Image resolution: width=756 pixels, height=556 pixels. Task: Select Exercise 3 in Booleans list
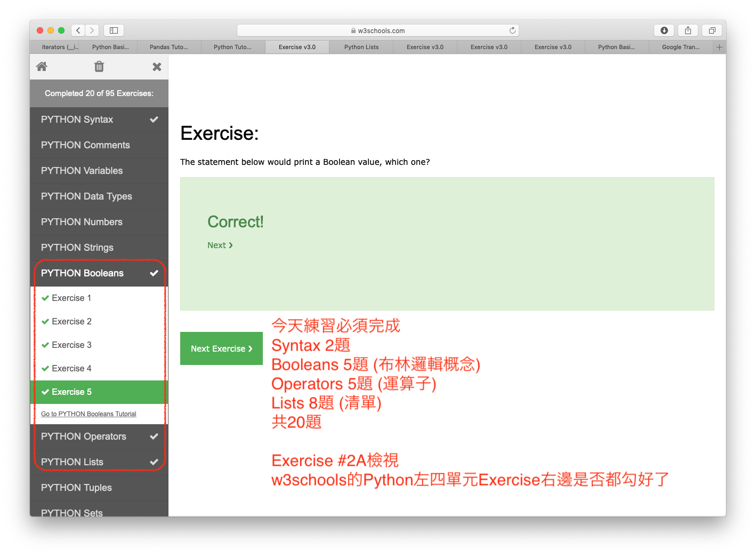(71, 345)
